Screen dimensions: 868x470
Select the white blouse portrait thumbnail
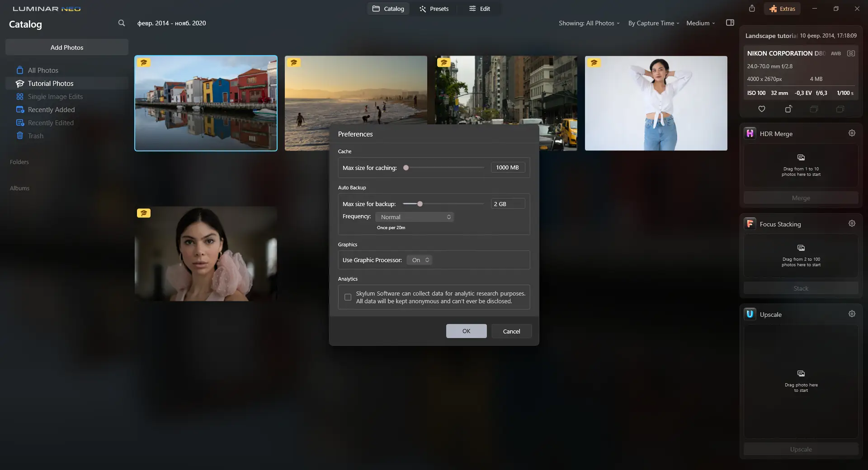click(656, 103)
